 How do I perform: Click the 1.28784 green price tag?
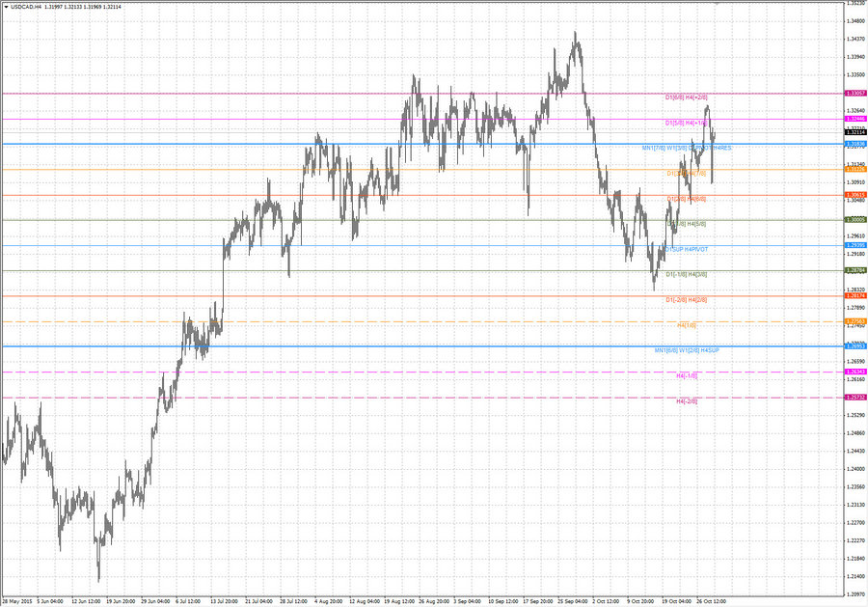[x=855, y=270]
